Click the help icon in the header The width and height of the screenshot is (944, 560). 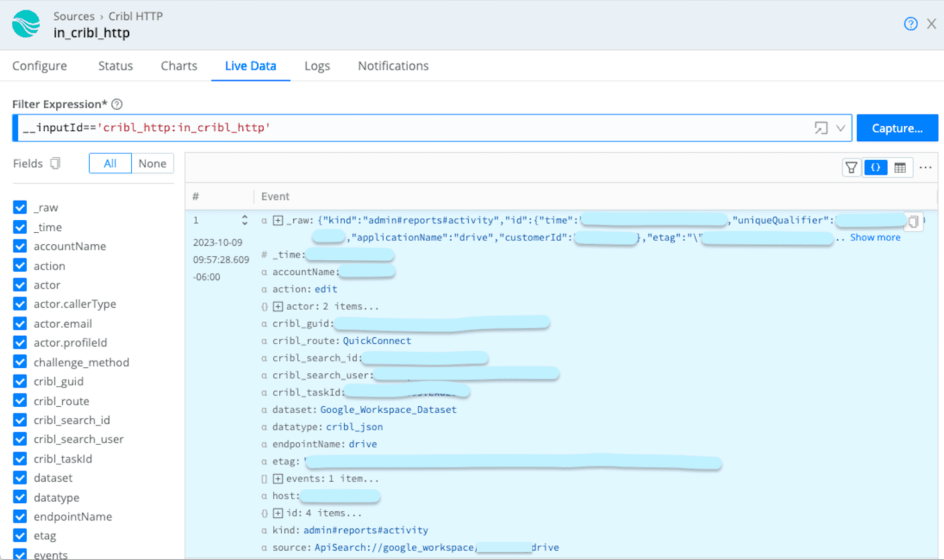point(911,24)
